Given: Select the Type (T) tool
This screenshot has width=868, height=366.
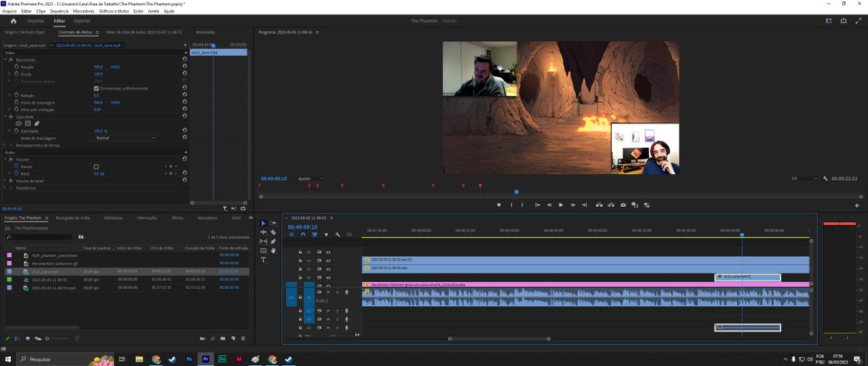Looking at the screenshot, I should pos(263,260).
